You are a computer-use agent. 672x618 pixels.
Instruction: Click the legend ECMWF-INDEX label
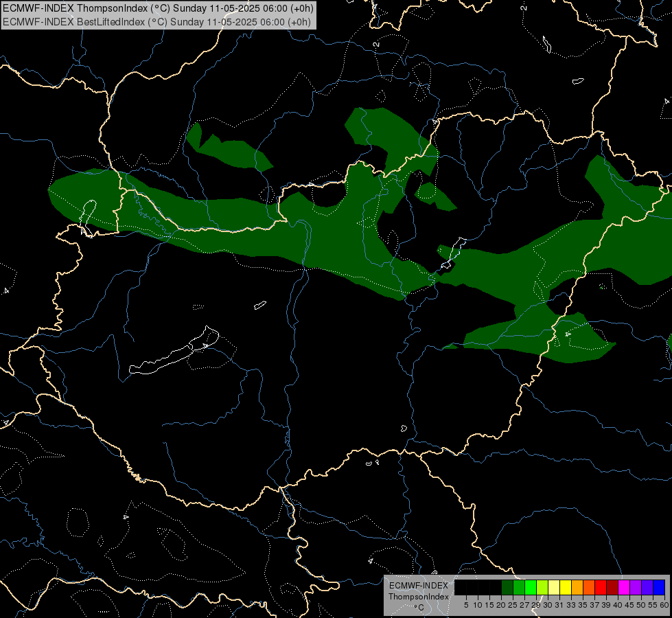419,586
